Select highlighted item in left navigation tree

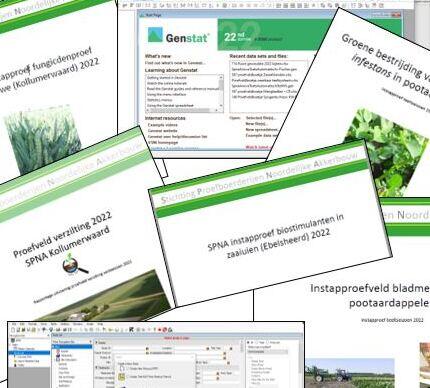pos(29,353)
